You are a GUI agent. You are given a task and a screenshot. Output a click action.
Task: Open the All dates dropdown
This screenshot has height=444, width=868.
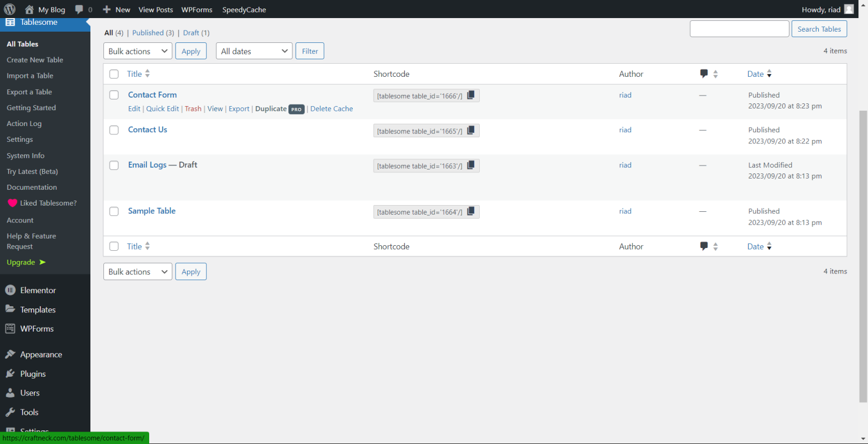tap(254, 51)
